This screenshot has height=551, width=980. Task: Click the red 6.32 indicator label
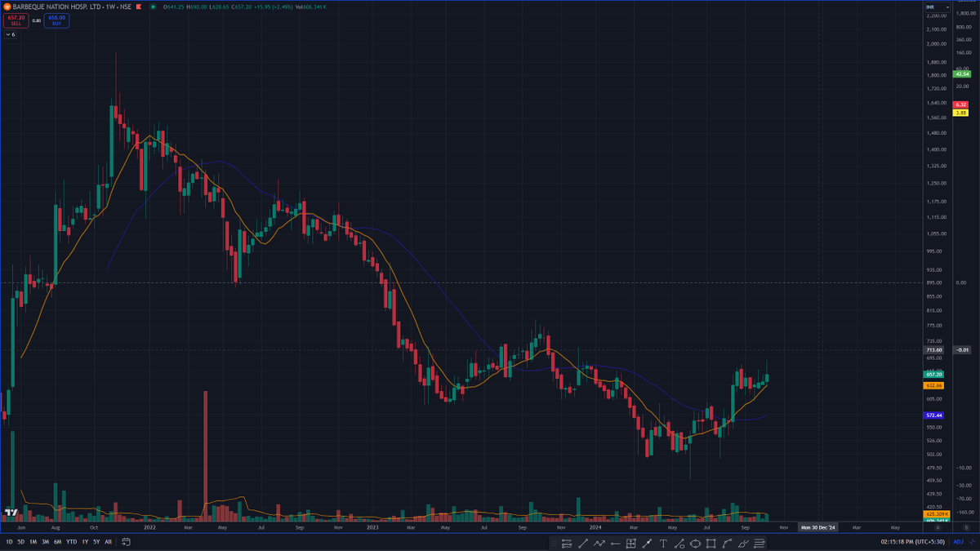[961, 104]
